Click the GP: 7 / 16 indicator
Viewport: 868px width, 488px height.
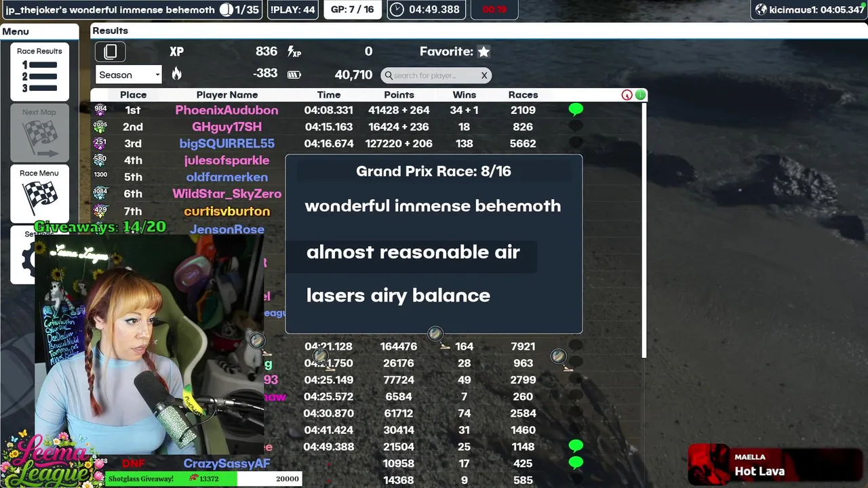click(352, 9)
